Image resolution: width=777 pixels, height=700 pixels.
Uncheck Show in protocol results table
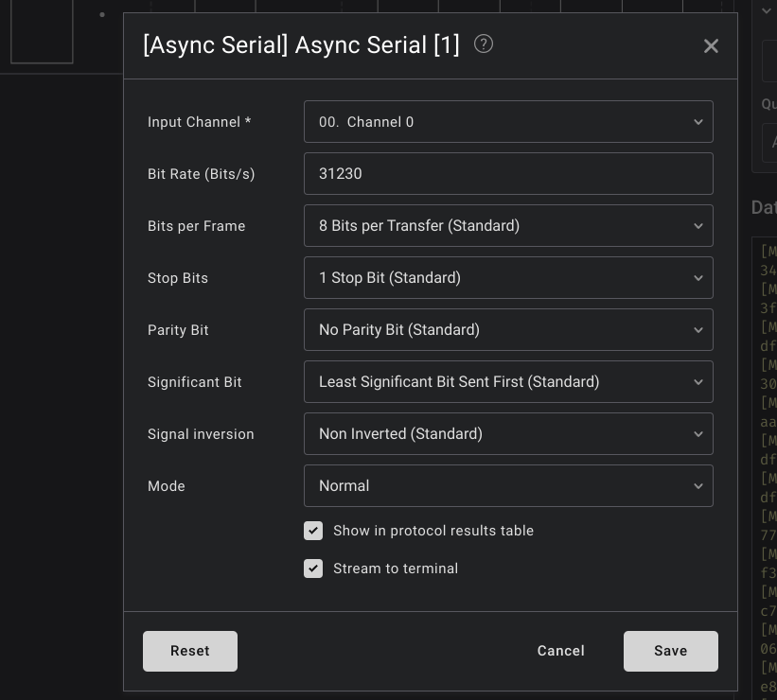(x=313, y=531)
